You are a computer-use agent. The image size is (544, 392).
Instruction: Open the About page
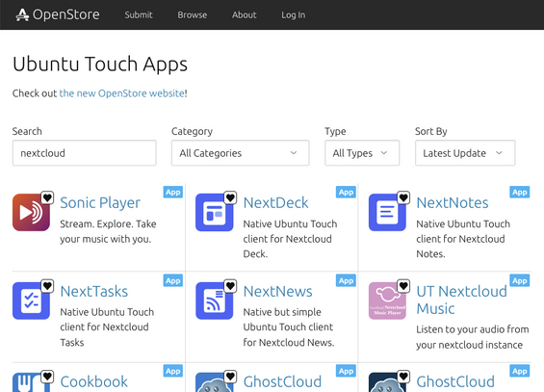point(245,14)
